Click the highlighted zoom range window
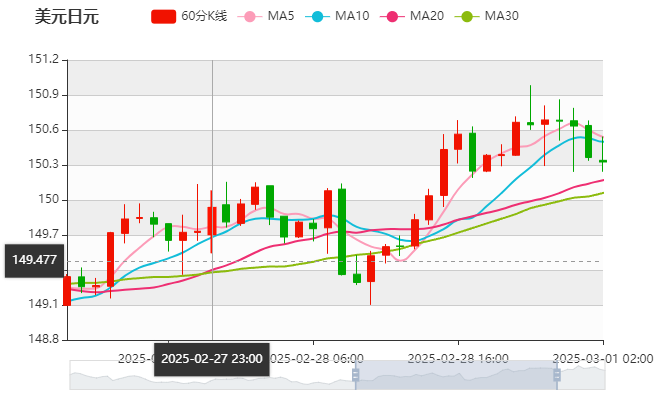 click(x=456, y=374)
